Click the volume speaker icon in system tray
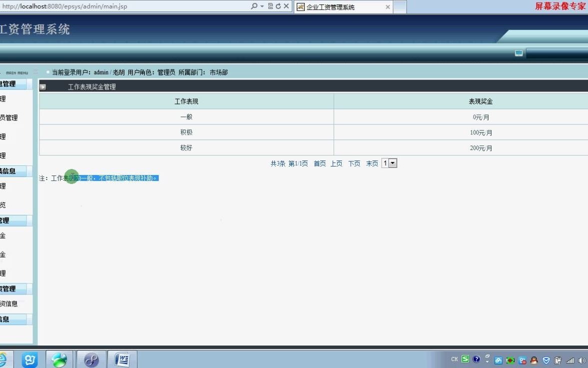 582,359
